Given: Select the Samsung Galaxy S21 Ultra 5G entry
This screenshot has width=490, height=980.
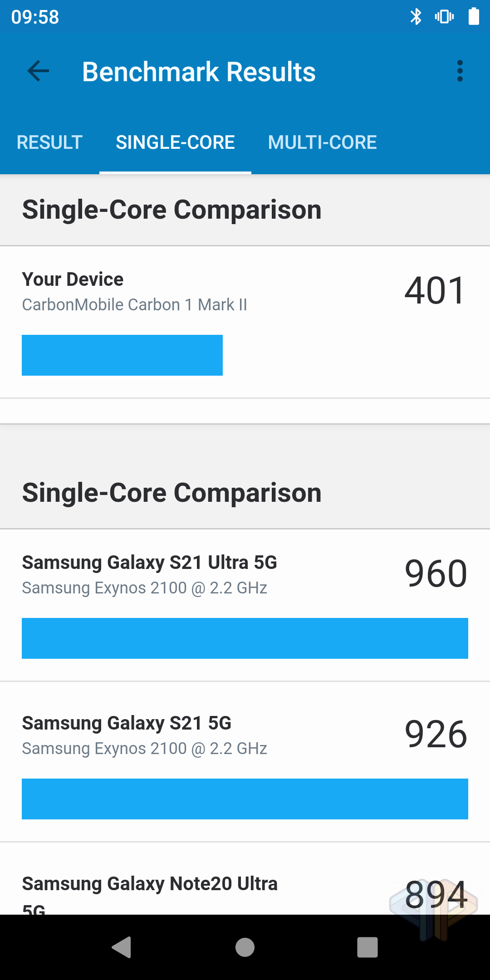Looking at the screenshot, I should tap(150, 563).
